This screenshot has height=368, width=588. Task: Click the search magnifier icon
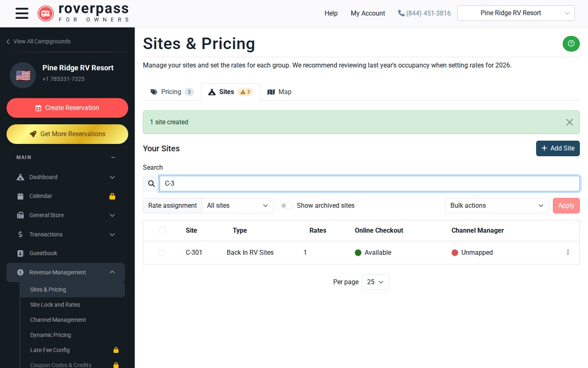[151, 184]
